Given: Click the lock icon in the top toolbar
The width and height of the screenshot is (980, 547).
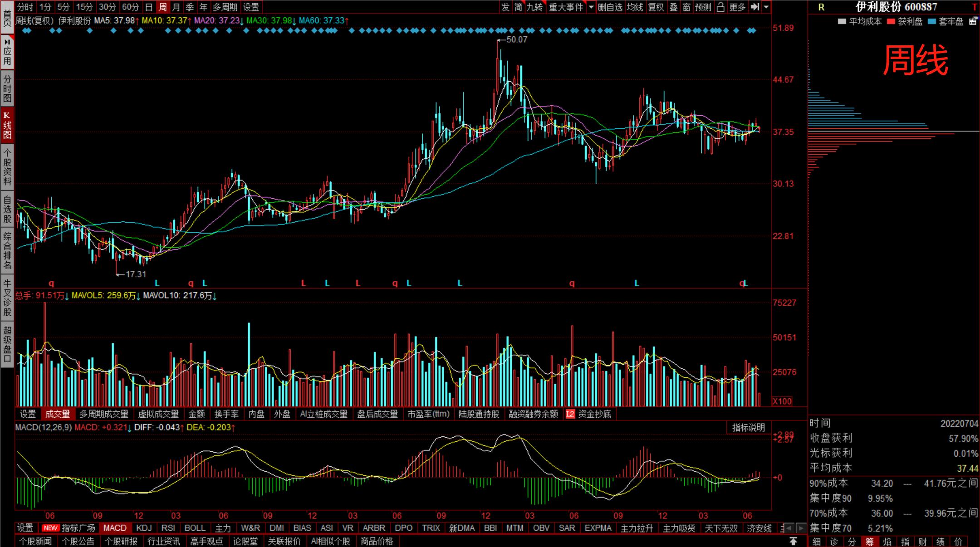Looking at the screenshot, I should [720, 7].
